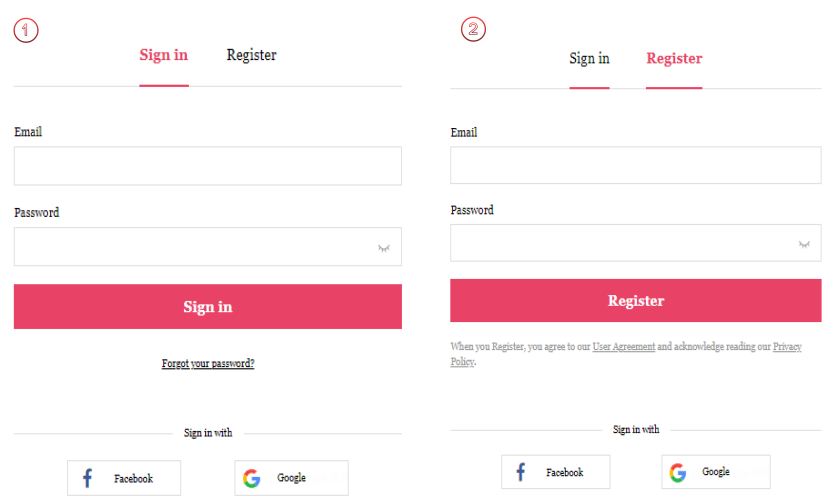Open the User Agreement link
This screenshot has width=835, height=502.
(624, 347)
